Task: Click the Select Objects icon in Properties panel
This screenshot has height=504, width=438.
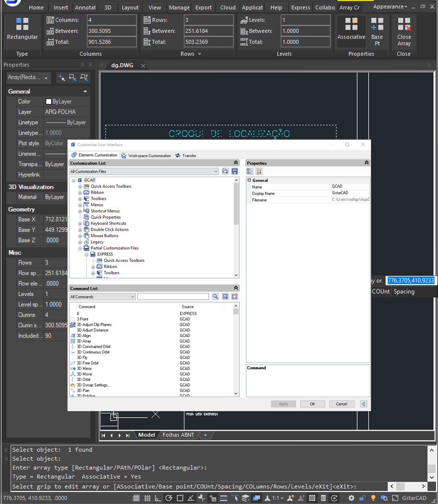Action: point(73,77)
